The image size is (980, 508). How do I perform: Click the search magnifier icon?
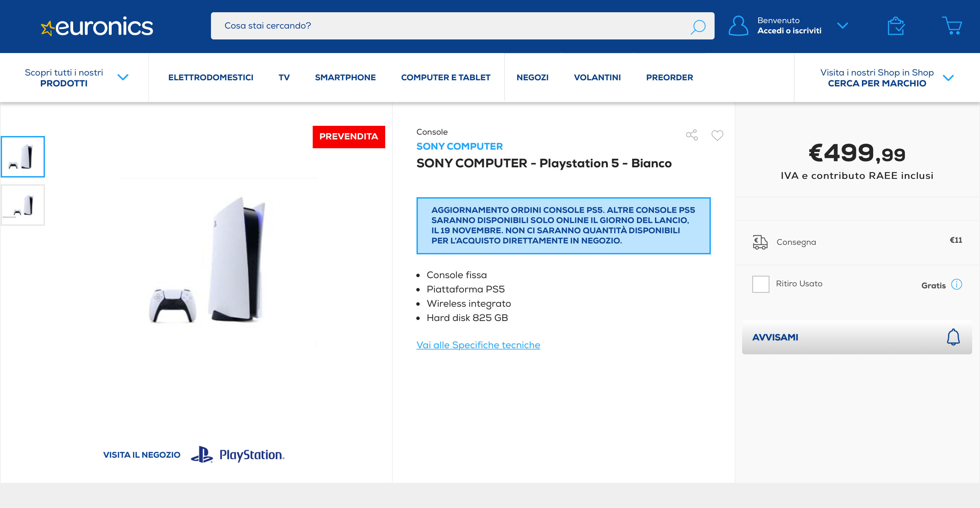698,26
